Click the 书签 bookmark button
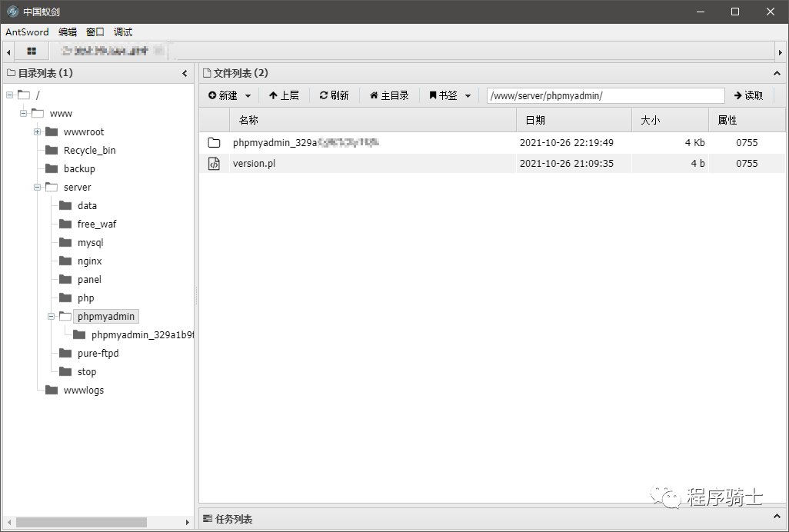The height and width of the screenshot is (532, 789). point(443,95)
